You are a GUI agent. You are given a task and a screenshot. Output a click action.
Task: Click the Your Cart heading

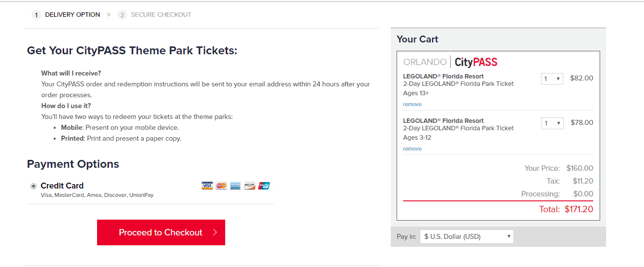pyautogui.click(x=417, y=39)
